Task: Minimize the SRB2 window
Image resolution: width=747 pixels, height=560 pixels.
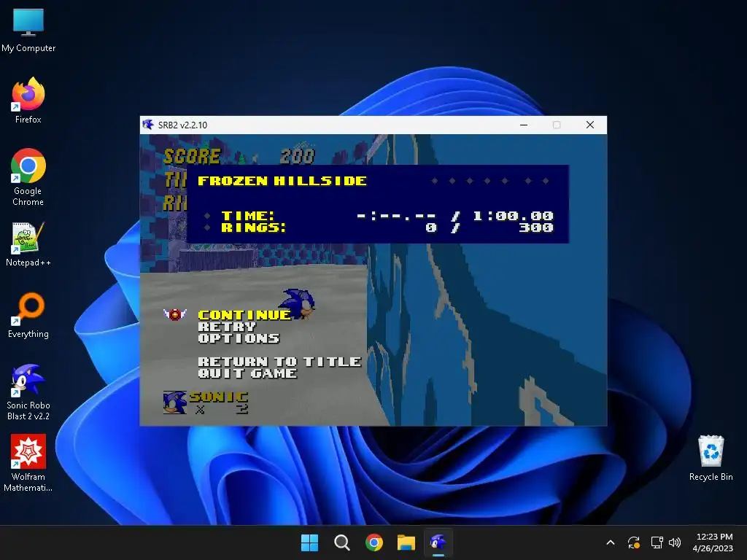Action: [524, 125]
